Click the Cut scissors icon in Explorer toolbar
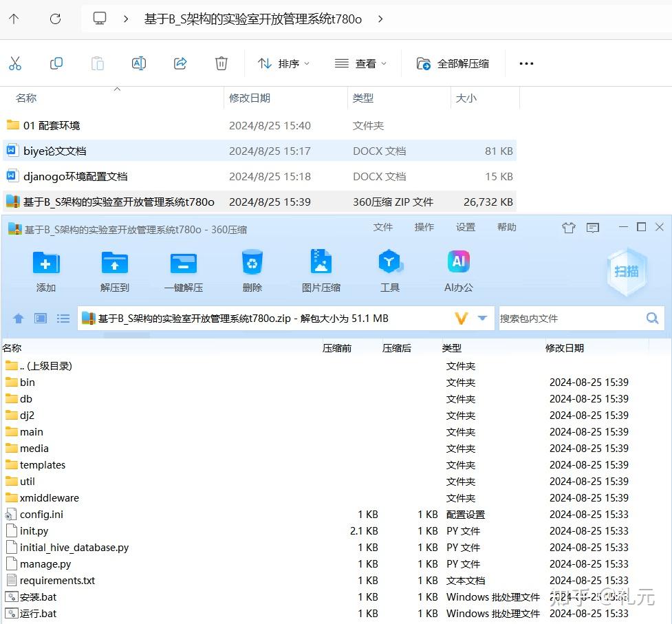Screen dimensions: 672x624 pyautogui.click(x=15, y=63)
